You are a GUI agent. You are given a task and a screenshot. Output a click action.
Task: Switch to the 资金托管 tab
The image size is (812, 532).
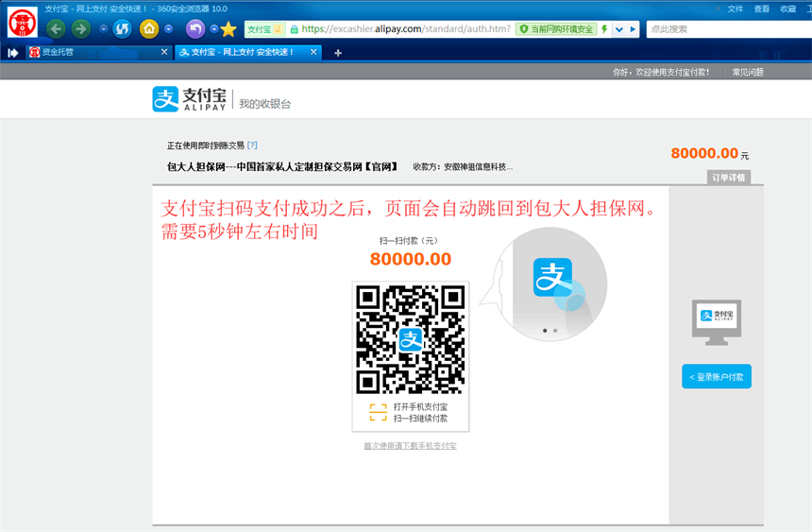(x=59, y=52)
